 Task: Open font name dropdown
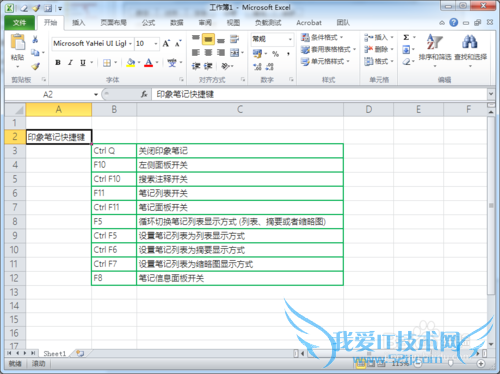(x=130, y=44)
